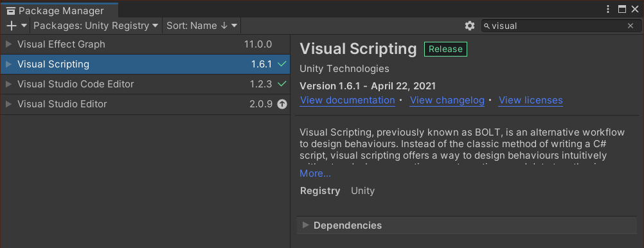Click the Unity Technologies author text

[x=344, y=69]
